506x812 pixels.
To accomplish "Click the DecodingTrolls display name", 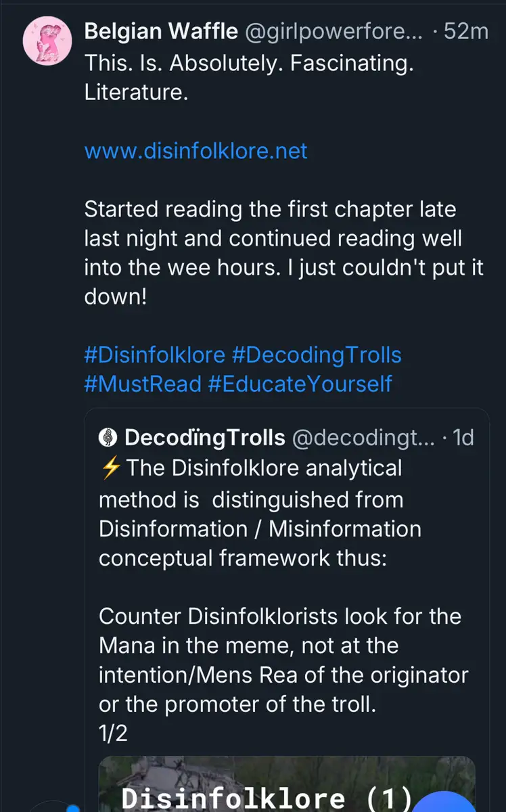I will [x=205, y=438].
